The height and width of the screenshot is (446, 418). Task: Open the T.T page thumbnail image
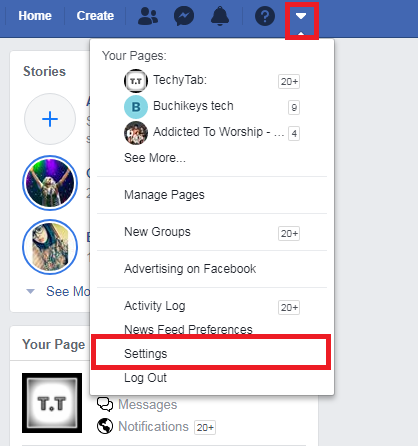coord(52,403)
